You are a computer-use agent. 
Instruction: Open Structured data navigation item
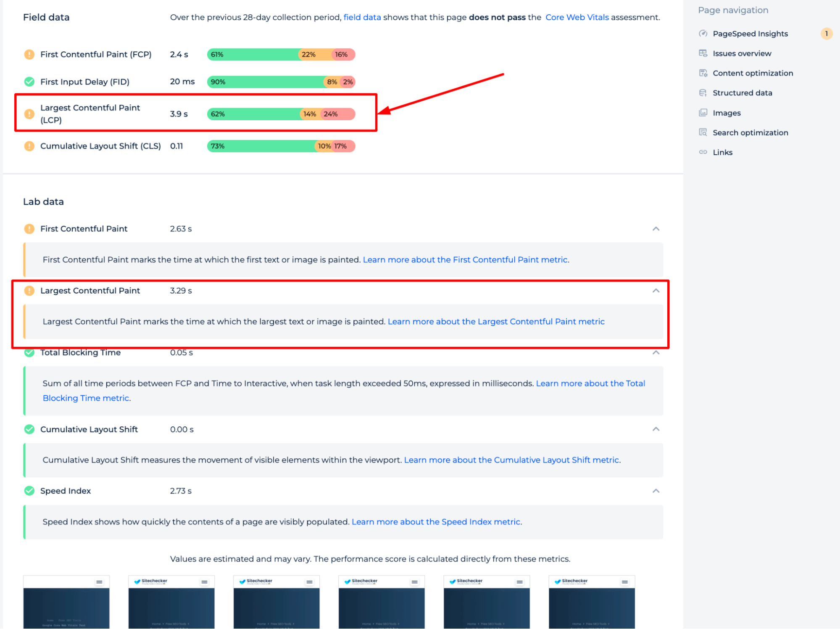point(742,93)
